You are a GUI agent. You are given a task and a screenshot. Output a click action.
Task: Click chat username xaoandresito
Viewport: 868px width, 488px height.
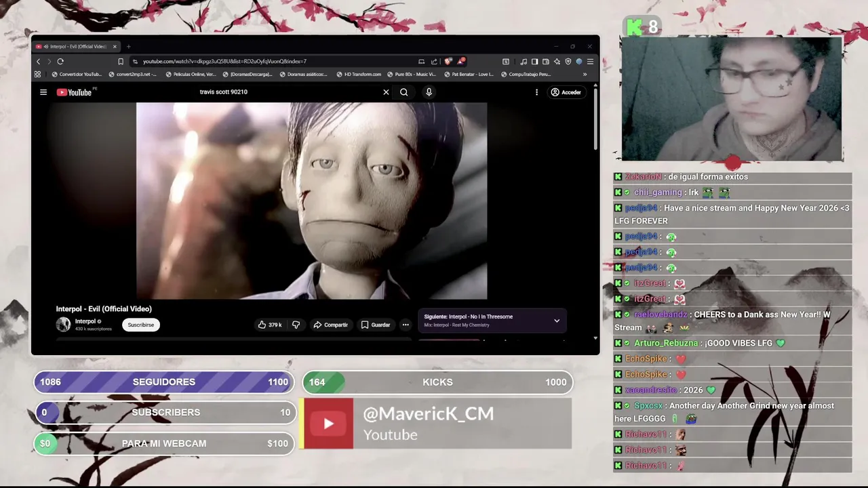(x=651, y=390)
